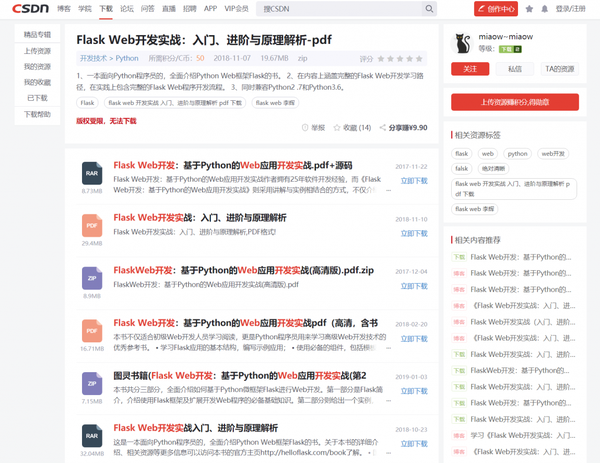Rate the resource with the first star

[x=381, y=59]
